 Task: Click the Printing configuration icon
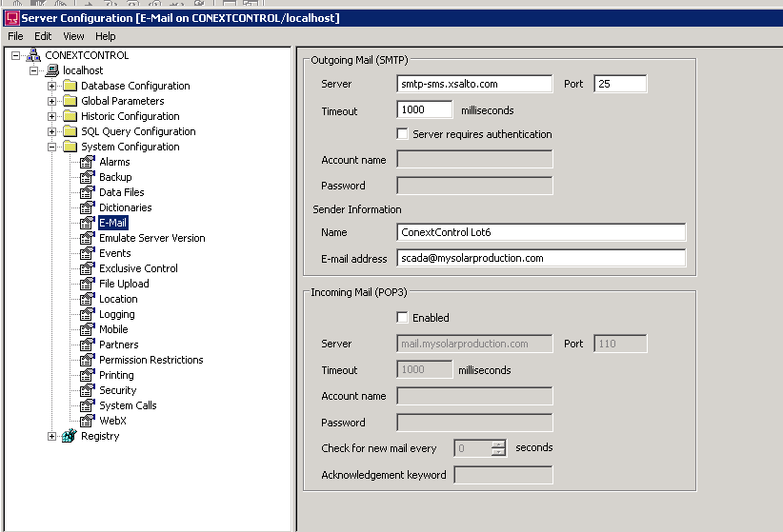pos(88,375)
